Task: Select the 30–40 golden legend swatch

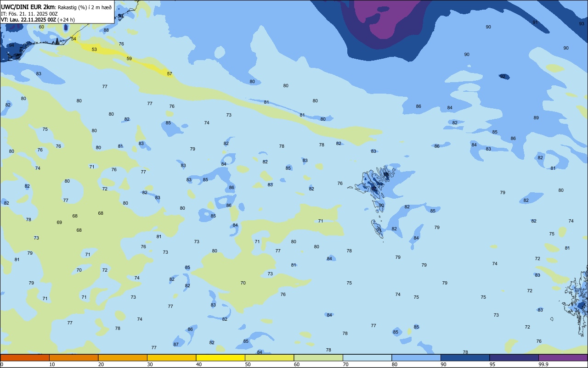Action: tap(171, 357)
